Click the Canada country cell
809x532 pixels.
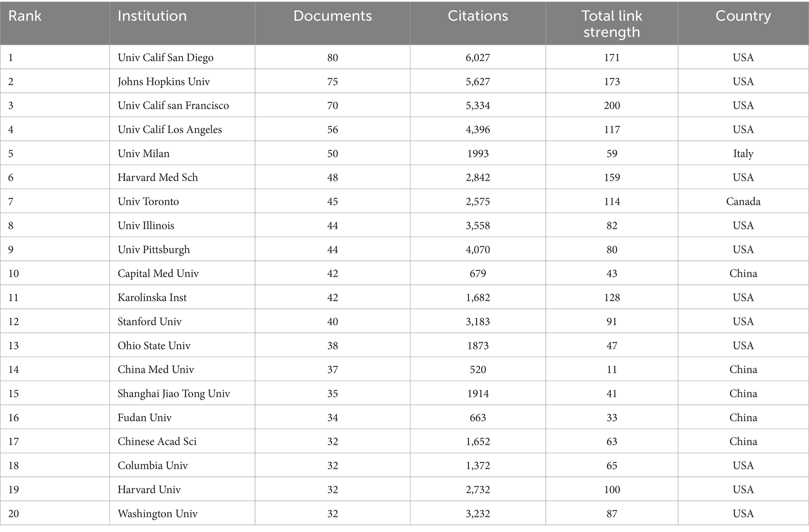tap(743, 201)
